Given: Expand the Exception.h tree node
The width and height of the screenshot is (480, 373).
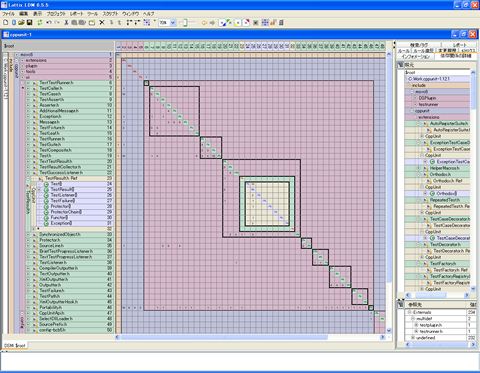Looking at the screenshot, I should click(x=29, y=116).
